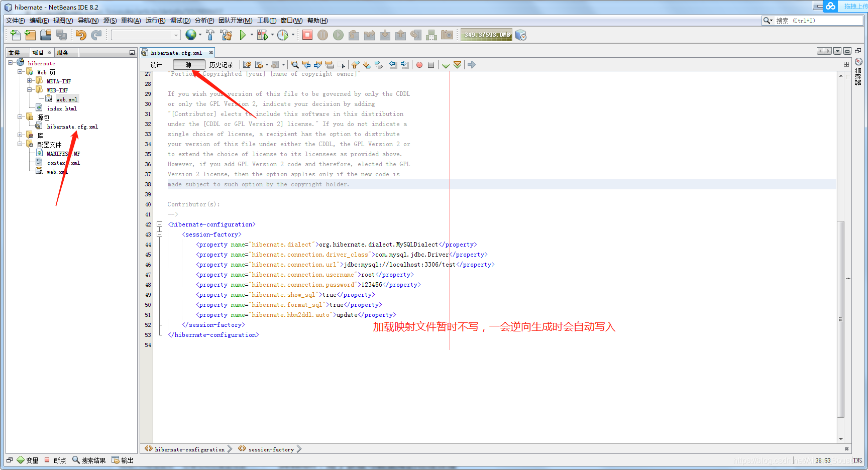This screenshot has height=470, width=868.
Task: Open the browser globe icon in toolbar
Action: click(x=191, y=35)
